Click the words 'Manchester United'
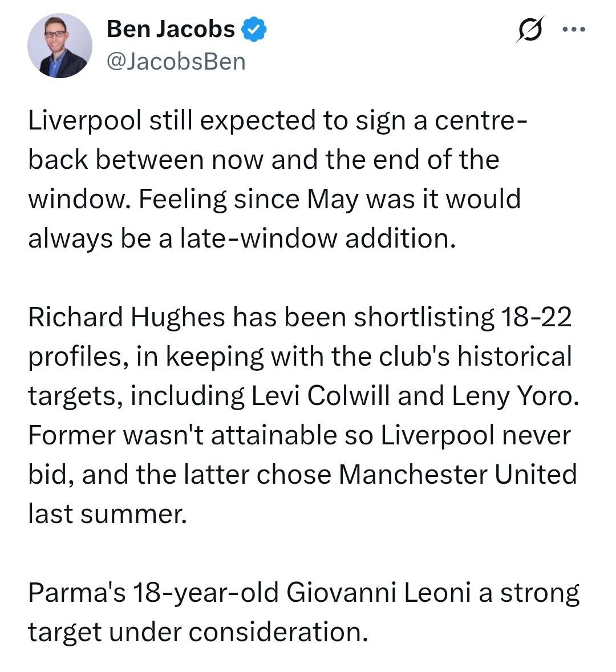Image resolution: width=616 pixels, height=672 pixels. (457, 475)
